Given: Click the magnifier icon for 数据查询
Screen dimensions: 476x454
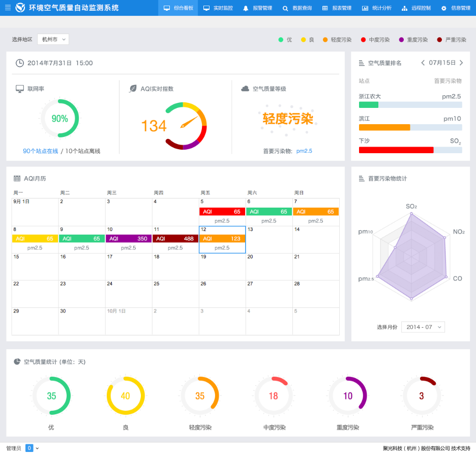Looking at the screenshot, I should click(x=285, y=8).
